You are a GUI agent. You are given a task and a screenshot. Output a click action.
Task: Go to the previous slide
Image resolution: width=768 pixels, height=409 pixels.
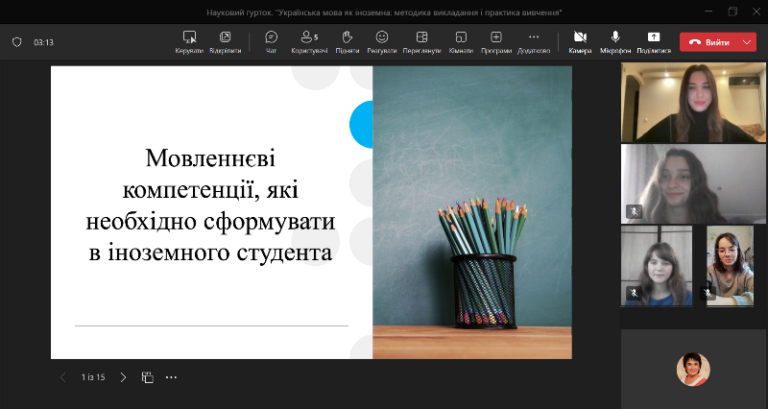63,377
